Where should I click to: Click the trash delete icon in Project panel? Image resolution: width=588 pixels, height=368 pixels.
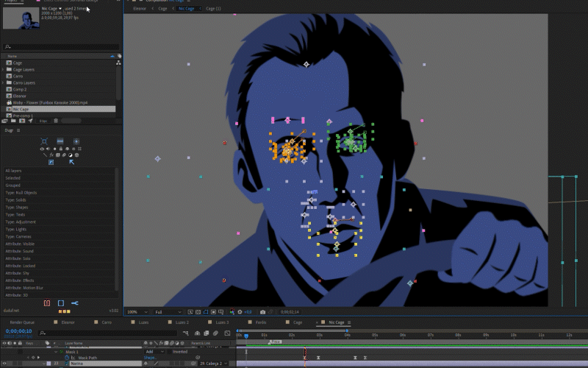[56, 121]
